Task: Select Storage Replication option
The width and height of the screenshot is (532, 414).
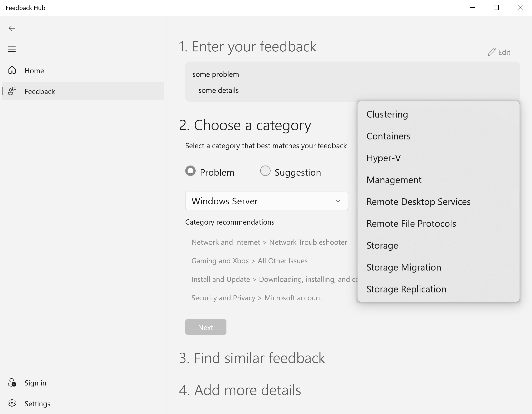Action: click(x=439, y=289)
